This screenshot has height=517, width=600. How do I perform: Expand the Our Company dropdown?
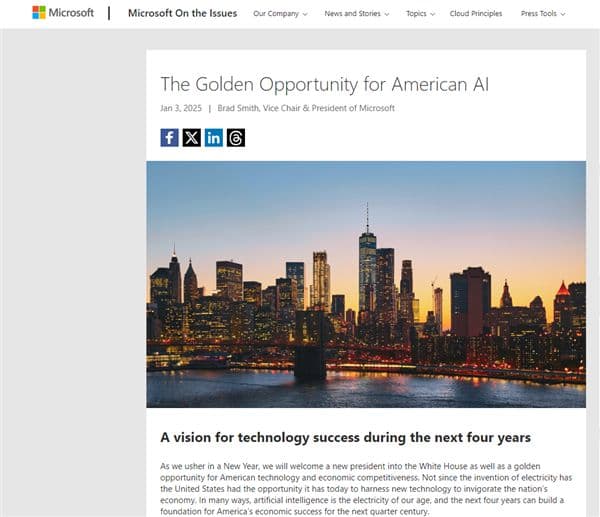[279, 14]
